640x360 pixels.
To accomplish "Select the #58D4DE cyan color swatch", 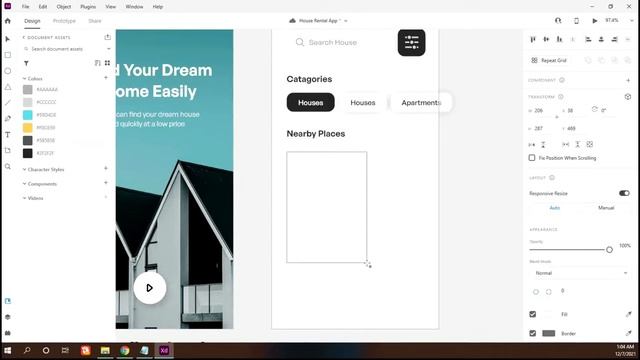I will 27,115.
